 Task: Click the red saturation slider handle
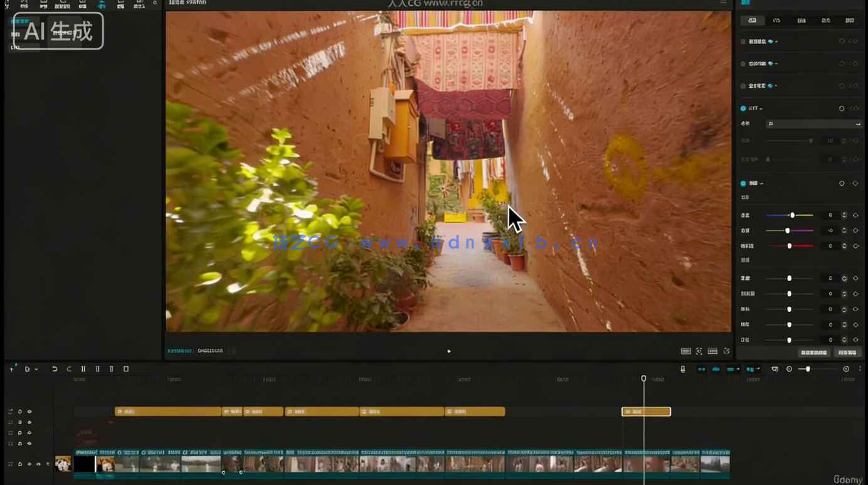(x=790, y=246)
